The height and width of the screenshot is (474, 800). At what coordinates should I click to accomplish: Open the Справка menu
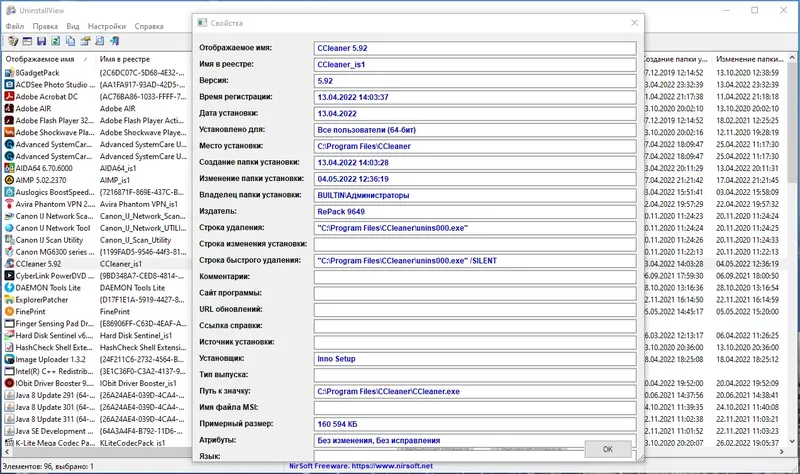[149, 26]
